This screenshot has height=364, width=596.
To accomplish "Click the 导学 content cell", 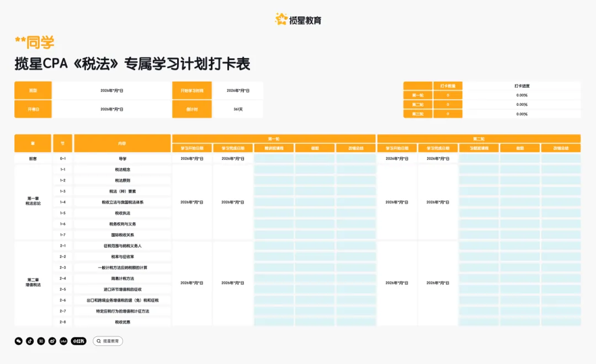I will tap(123, 158).
